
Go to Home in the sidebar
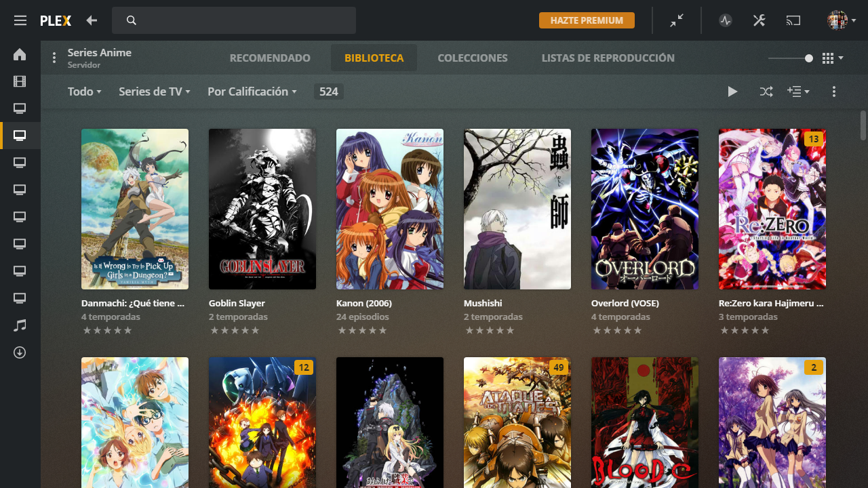pyautogui.click(x=20, y=55)
